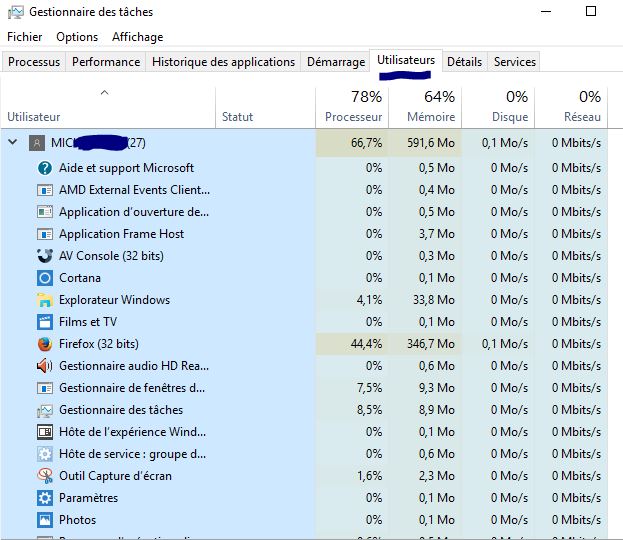Click the Gestionnaire des tâches row icon
623x540 pixels.
click(x=45, y=410)
